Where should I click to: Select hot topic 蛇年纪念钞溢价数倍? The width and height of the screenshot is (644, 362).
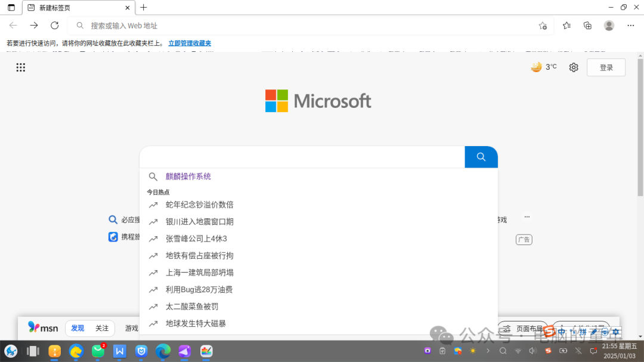(200, 205)
